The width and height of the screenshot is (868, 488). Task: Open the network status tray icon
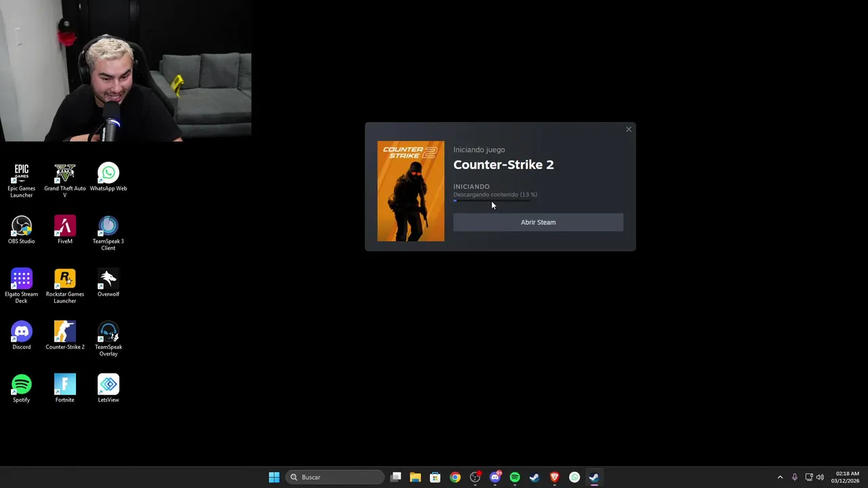pos(809,477)
